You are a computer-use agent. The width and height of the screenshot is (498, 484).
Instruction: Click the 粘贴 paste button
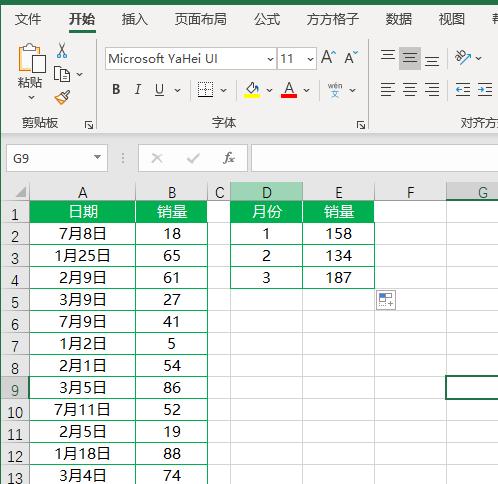point(30,72)
